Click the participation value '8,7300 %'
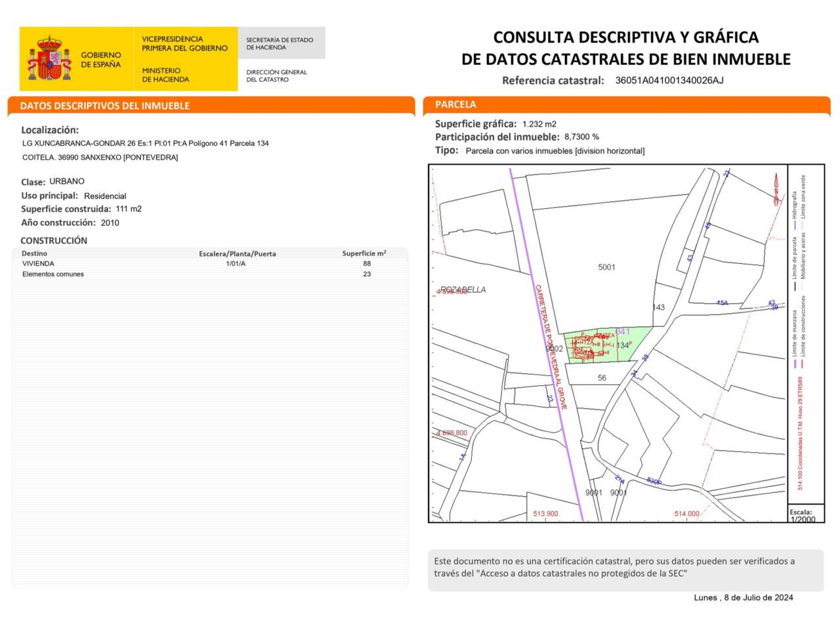Screen dimensions: 840x630 581,137
